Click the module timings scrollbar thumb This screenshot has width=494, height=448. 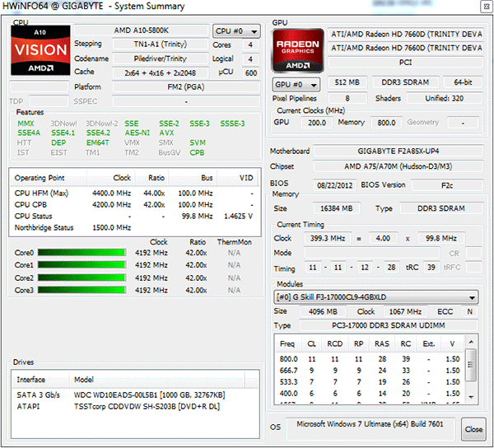(x=471, y=365)
